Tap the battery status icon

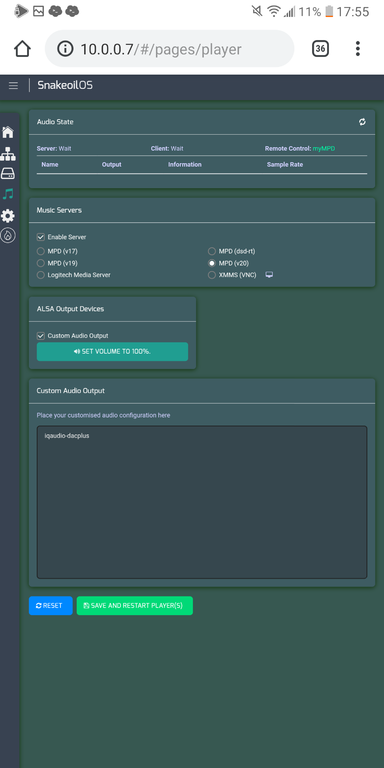[x=329, y=11]
